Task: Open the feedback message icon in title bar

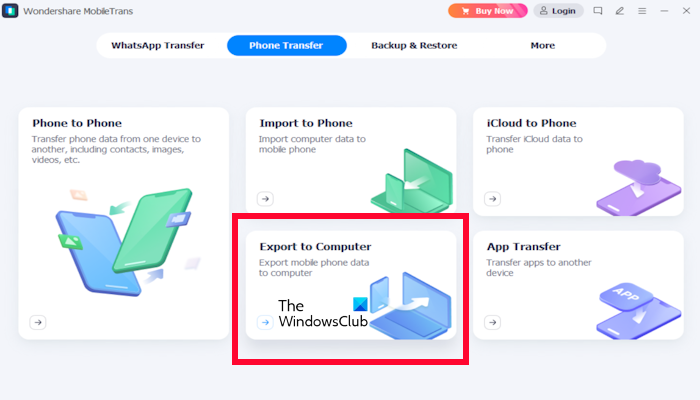Action: tap(598, 11)
